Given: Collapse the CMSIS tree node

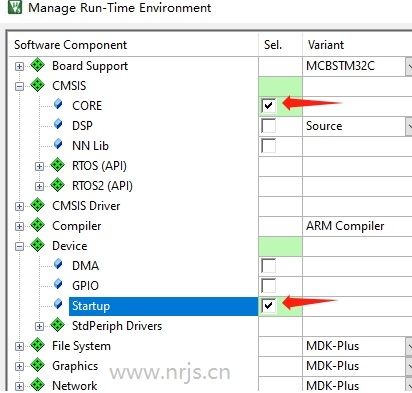Looking at the screenshot, I should point(19,86).
